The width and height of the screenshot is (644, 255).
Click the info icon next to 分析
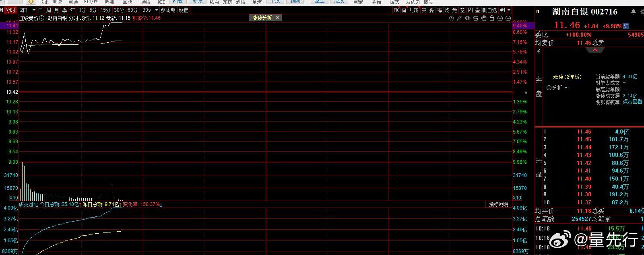click(549, 88)
